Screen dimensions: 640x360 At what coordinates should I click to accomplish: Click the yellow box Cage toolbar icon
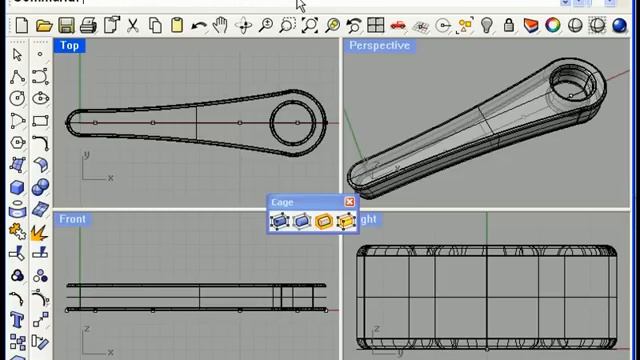[345, 222]
